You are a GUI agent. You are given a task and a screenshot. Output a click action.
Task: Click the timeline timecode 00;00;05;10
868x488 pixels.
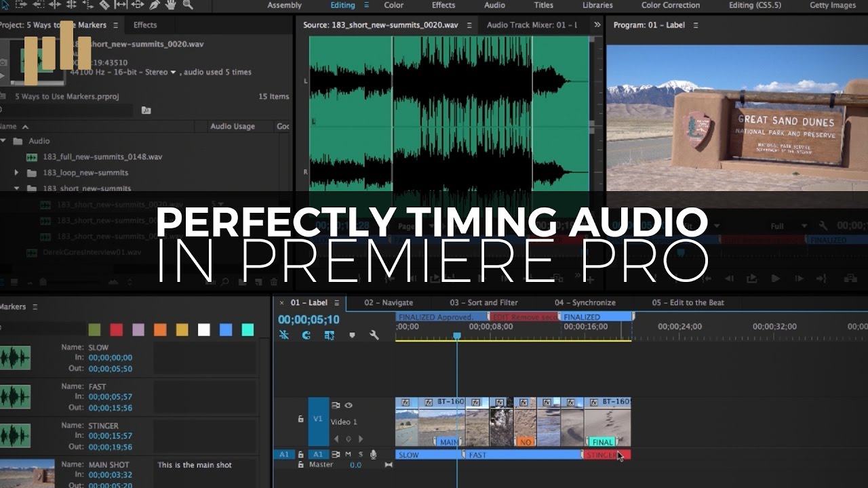pyautogui.click(x=309, y=319)
